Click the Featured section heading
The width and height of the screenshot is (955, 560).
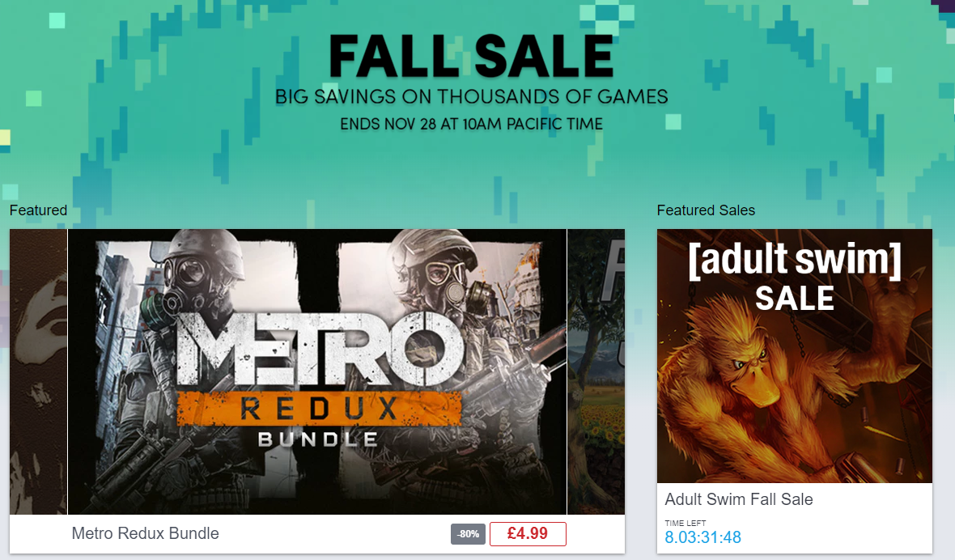coord(38,210)
